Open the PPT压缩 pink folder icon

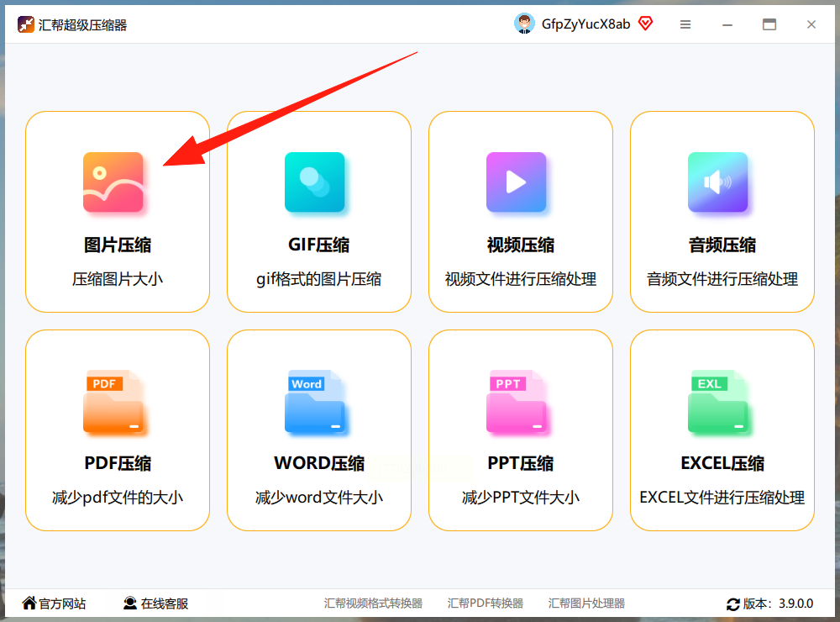pyautogui.click(x=517, y=401)
